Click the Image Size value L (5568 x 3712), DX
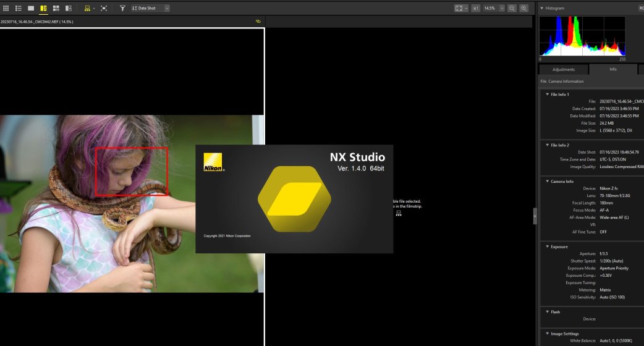Image resolution: width=644 pixels, height=346 pixels. point(616,130)
